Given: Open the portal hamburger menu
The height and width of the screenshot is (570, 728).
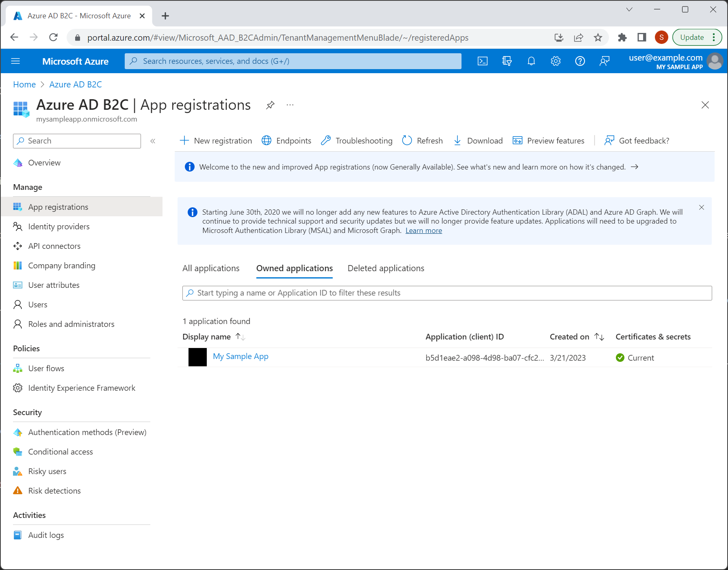Looking at the screenshot, I should point(15,61).
